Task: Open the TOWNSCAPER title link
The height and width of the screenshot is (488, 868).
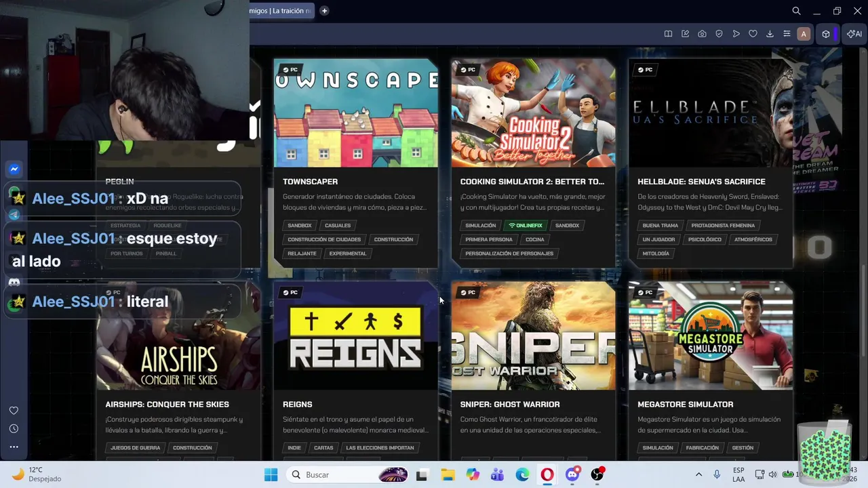Action: pyautogui.click(x=310, y=182)
